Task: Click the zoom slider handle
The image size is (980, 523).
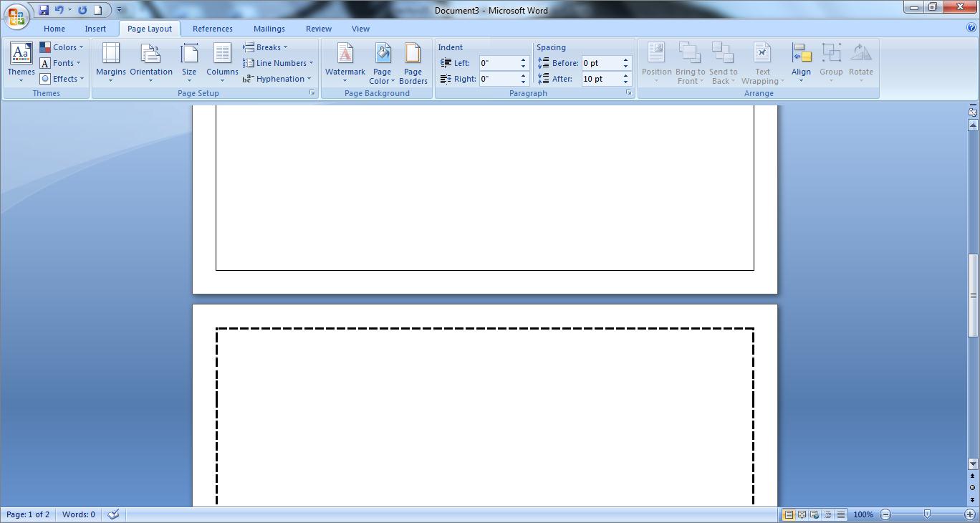Action: [927, 514]
